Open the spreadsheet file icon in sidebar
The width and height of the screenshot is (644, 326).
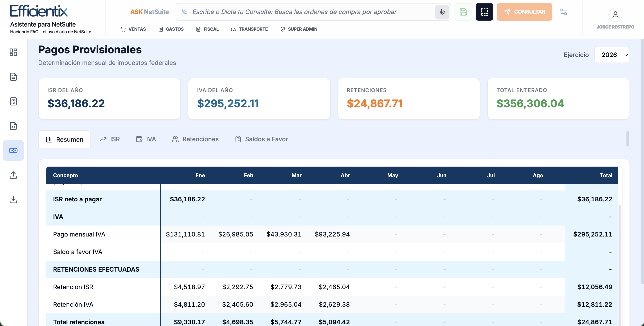click(x=13, y=126)
